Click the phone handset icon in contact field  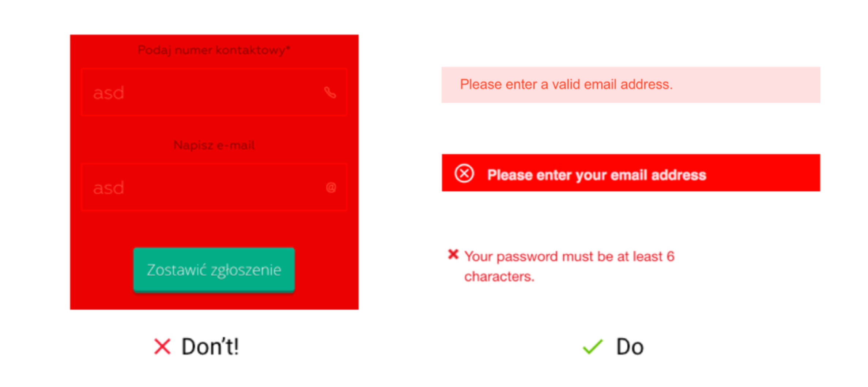[x=330, y=92]
